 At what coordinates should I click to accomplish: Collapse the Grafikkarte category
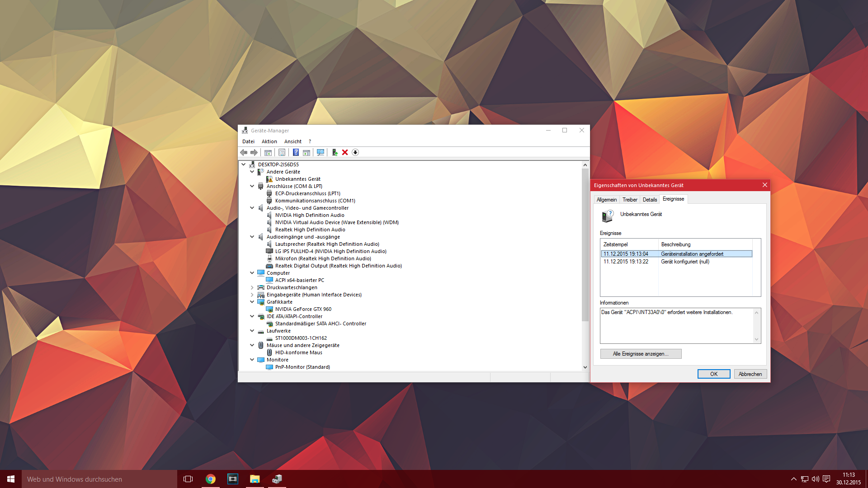pos(252,302)
